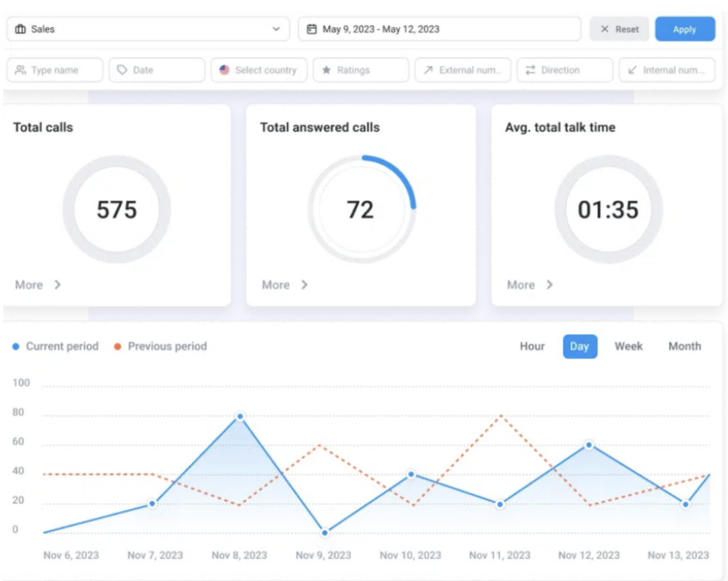Expand More under Avg. total talk time
Screen dimensions: 728x581
530,284
